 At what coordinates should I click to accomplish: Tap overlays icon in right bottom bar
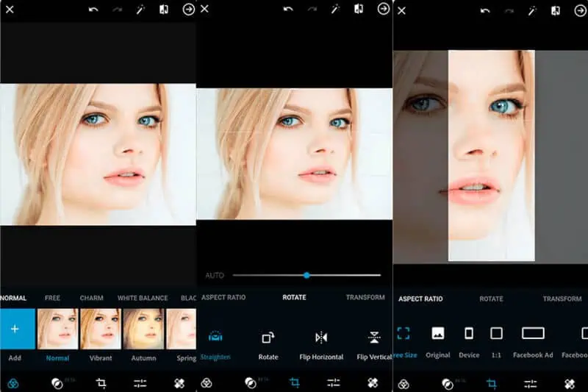pyautogui.click(x=448, y=384)
